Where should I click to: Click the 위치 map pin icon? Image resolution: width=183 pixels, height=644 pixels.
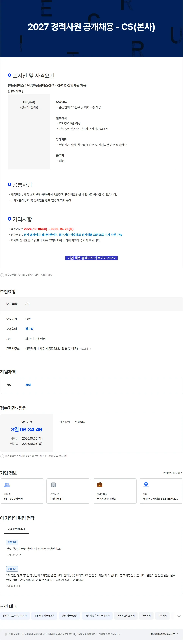click(x=146, y=485)
